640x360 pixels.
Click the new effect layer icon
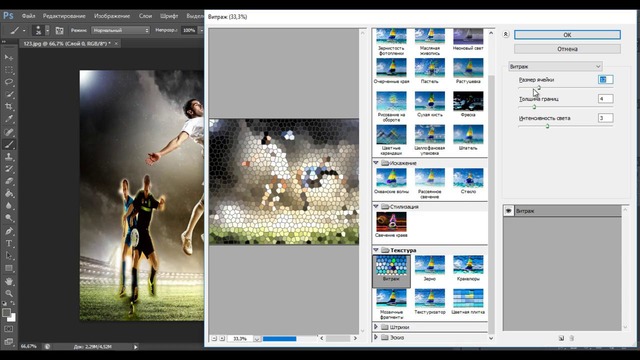(x=561, y=338)
